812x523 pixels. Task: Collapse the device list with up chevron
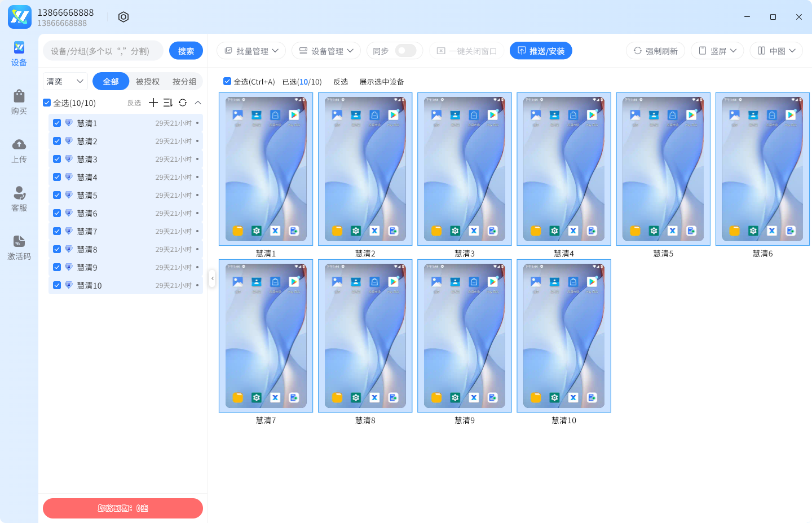click(198, 103)
